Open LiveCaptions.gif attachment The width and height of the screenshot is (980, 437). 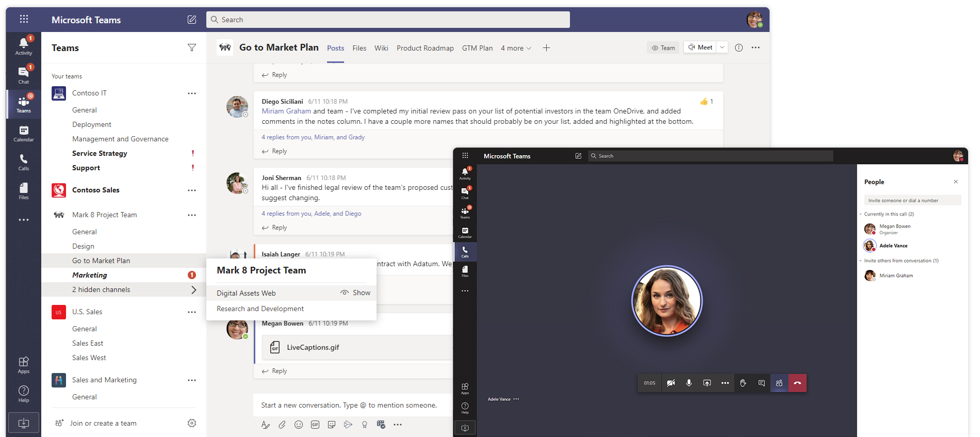357,347
